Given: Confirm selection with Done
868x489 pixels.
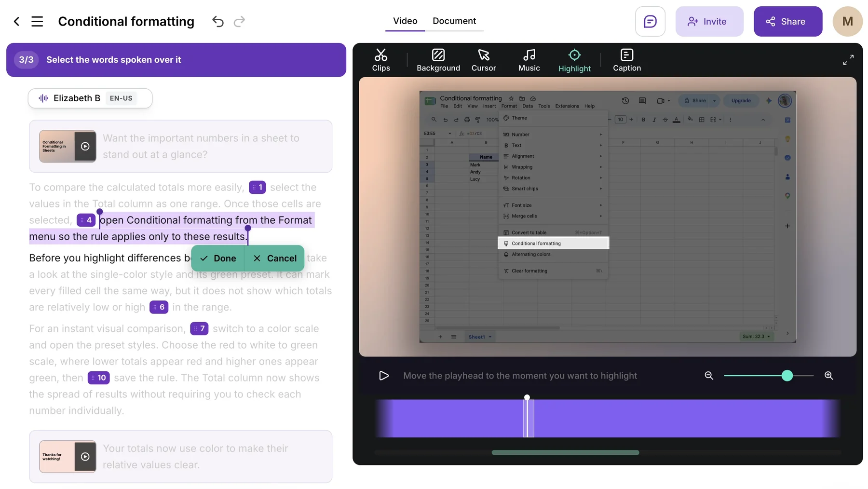Looking at the screenshot, I should pos(218,258).
